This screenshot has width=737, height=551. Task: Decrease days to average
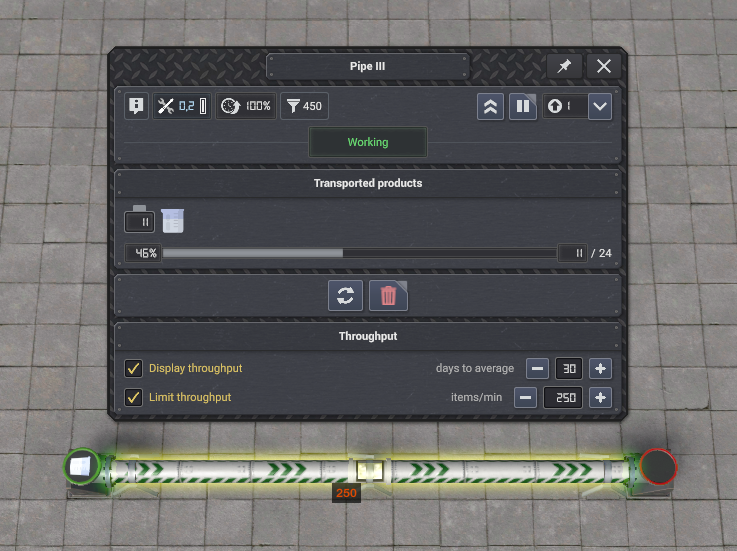537,369
